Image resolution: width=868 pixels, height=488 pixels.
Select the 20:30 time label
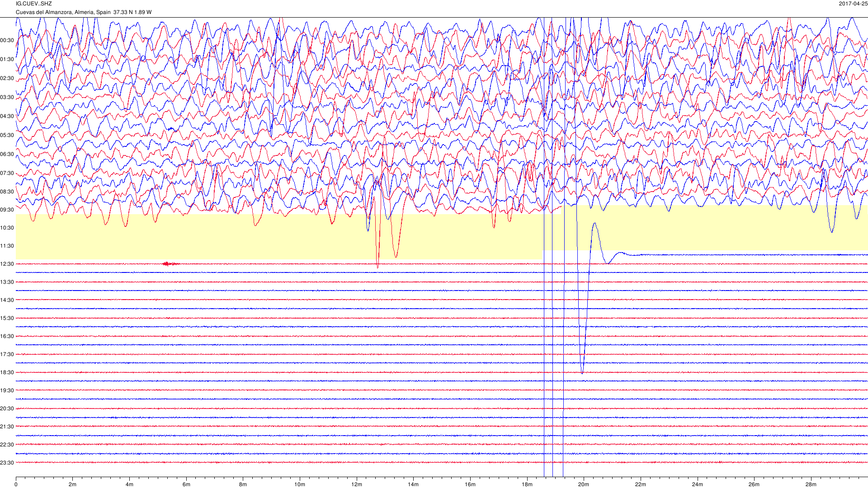pos(7,409)
